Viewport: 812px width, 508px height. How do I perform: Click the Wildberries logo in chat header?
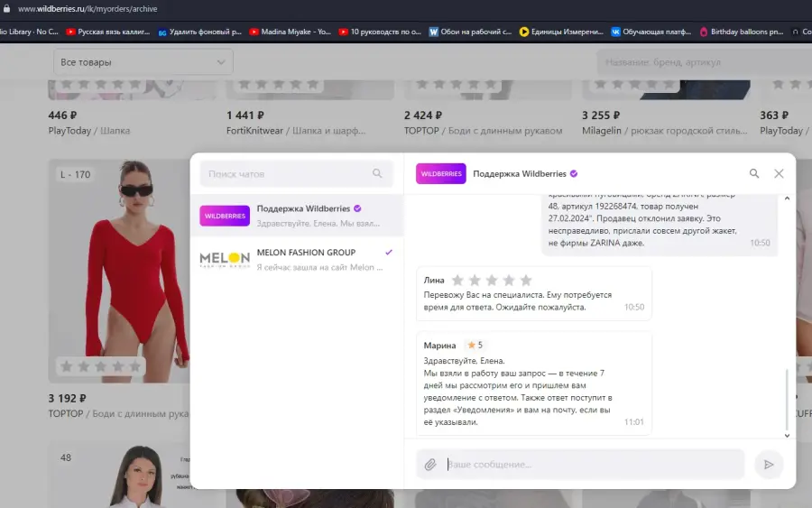[x=440, y=173]
